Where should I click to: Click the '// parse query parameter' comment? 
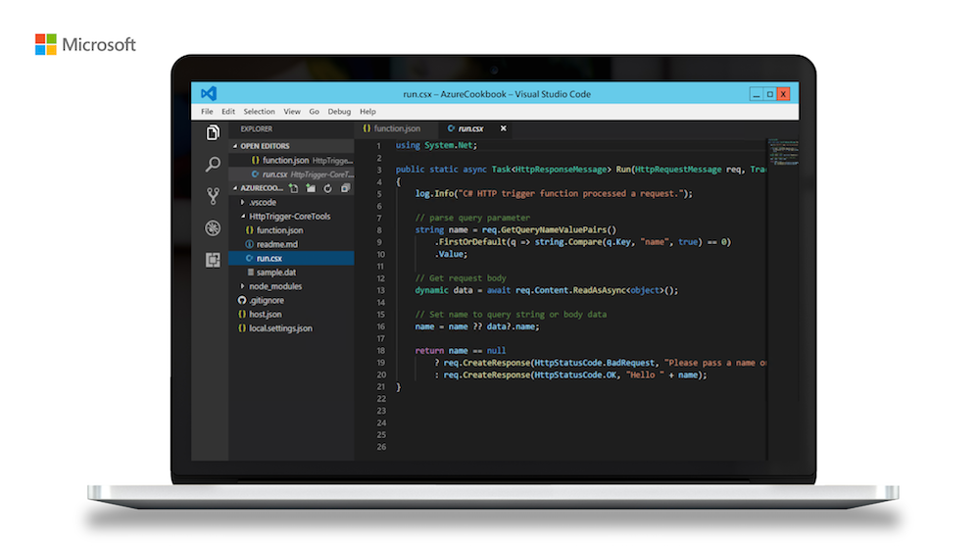click(x=472, y=219)
